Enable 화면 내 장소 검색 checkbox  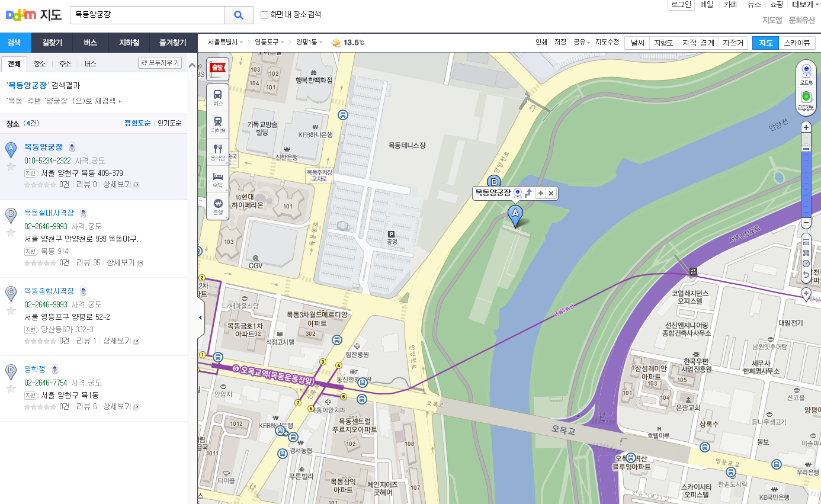pyautogui.click(x=265, y=15)
